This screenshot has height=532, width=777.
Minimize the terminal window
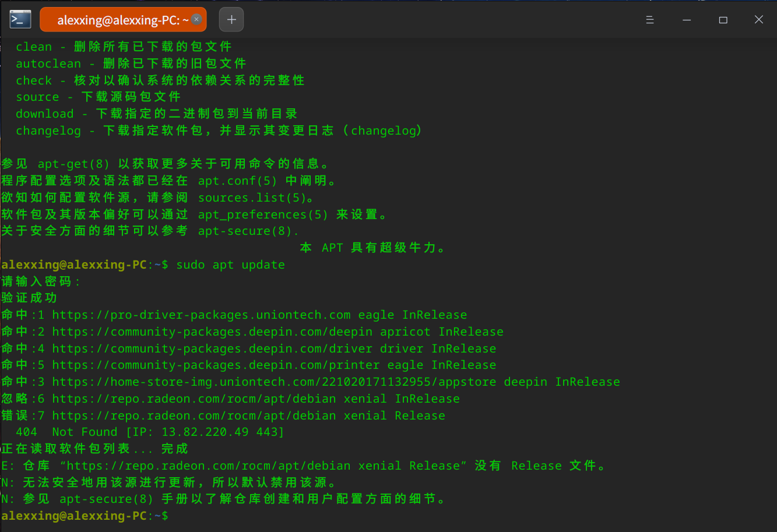pyautogui.click(x=687, y=19)
